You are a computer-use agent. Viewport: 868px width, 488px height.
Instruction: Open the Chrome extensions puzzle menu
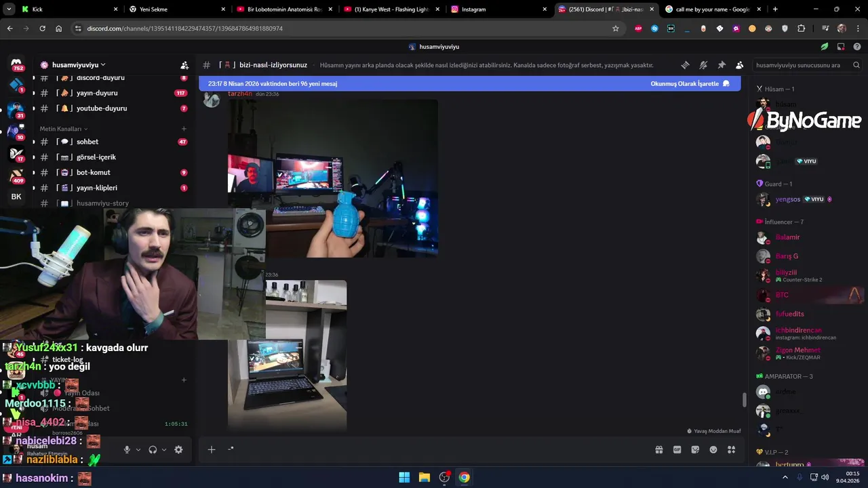[x=802, y=28]
